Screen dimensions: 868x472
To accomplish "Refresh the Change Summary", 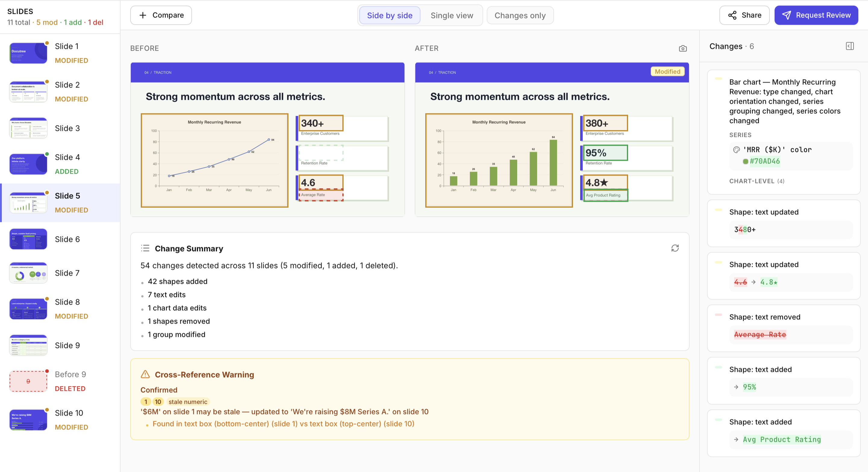I will [675, 249].
